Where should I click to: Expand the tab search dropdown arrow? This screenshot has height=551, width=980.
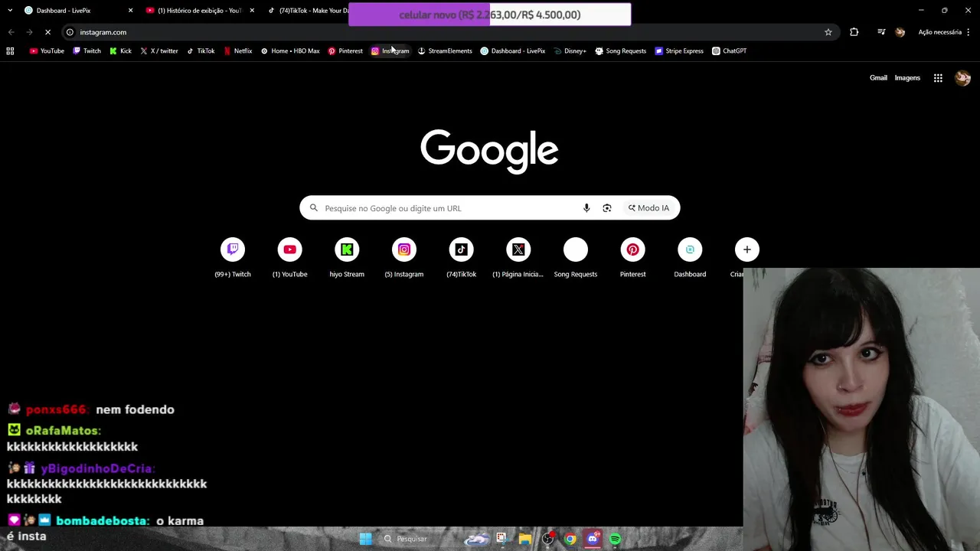pos(10,11)
